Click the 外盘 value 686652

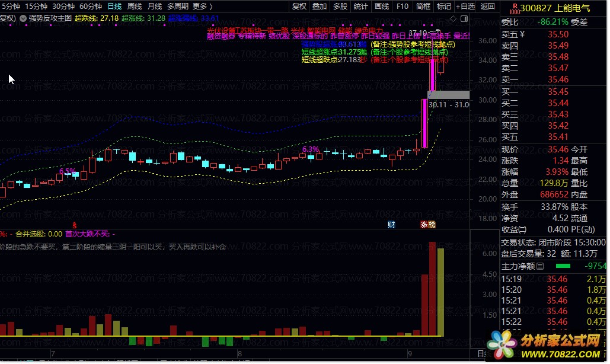[x=554, y=194]
